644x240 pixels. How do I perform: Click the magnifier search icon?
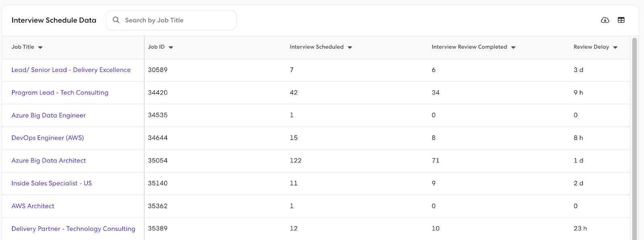click(x=116, y=20)
